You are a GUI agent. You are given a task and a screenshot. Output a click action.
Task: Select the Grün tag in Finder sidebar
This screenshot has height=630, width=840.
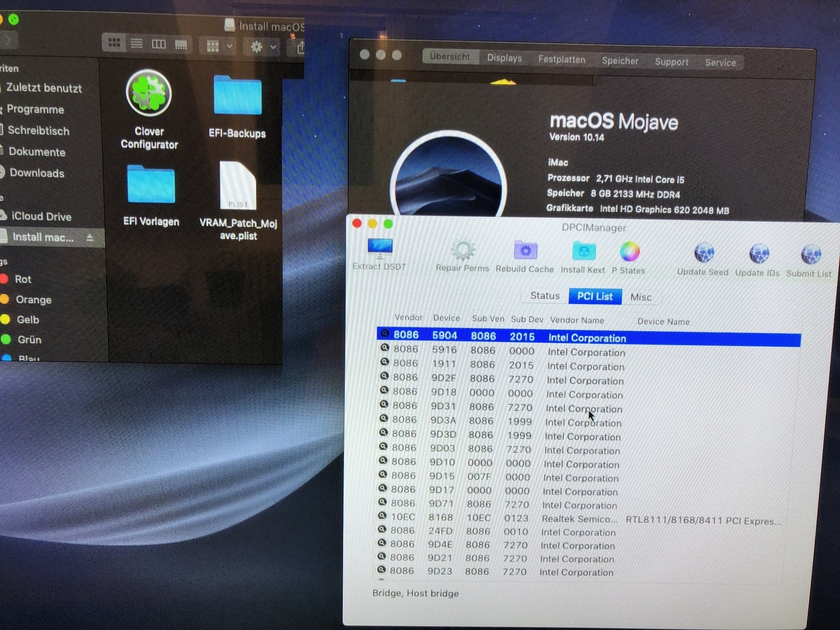pyautogui.click(x=29, y=339)
